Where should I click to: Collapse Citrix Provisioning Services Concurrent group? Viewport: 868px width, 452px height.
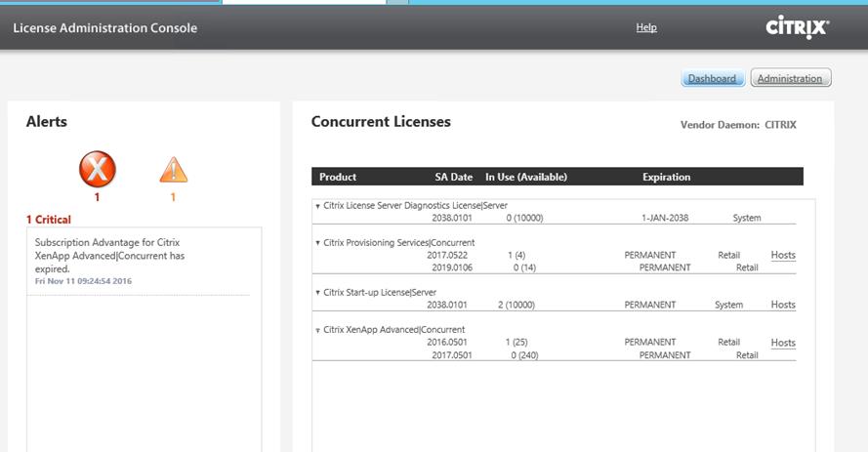[317, 243]
